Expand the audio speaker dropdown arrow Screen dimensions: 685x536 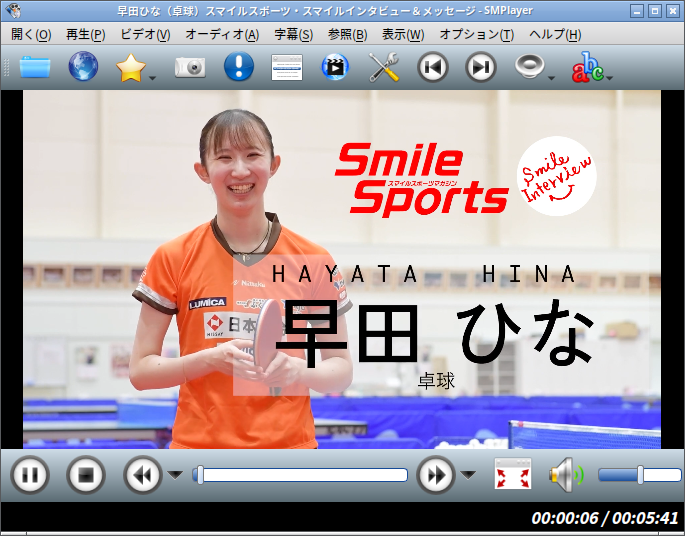(551, 78)
